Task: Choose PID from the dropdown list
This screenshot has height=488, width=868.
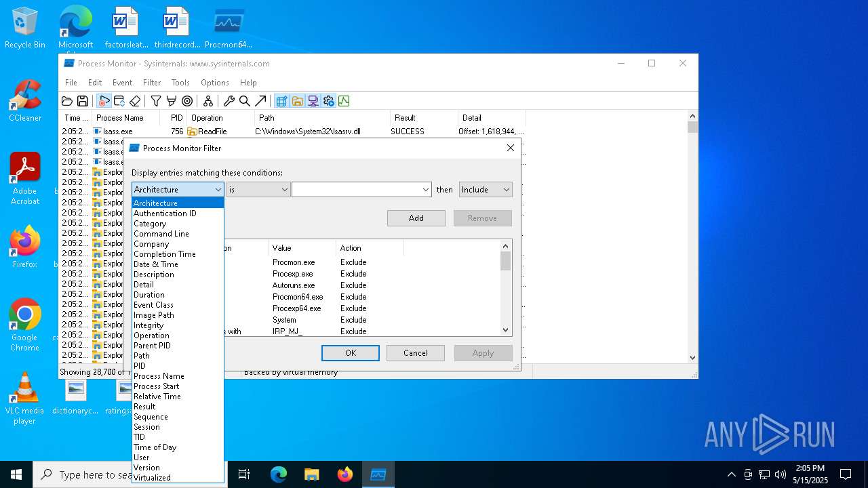Action: pyautogui.click(x=178, y=366)
